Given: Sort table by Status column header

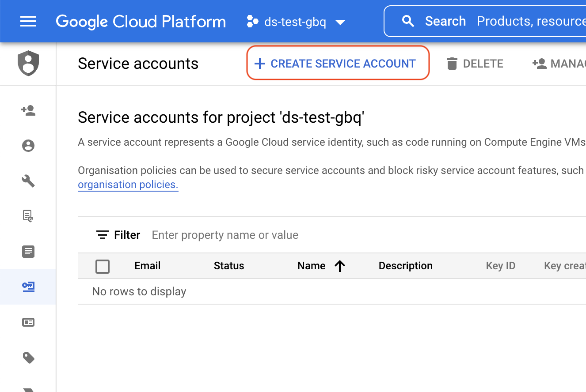Looking at the screenshot, I should point(229,266).
